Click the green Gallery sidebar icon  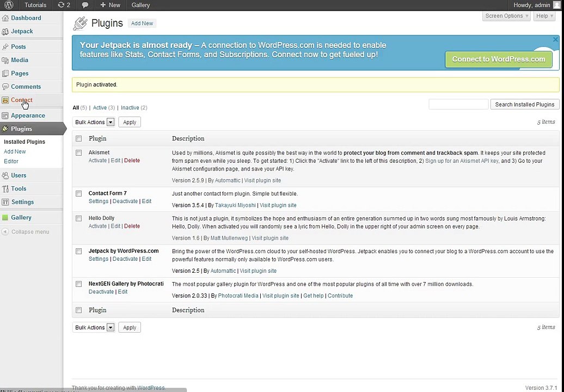click(5, 218)
